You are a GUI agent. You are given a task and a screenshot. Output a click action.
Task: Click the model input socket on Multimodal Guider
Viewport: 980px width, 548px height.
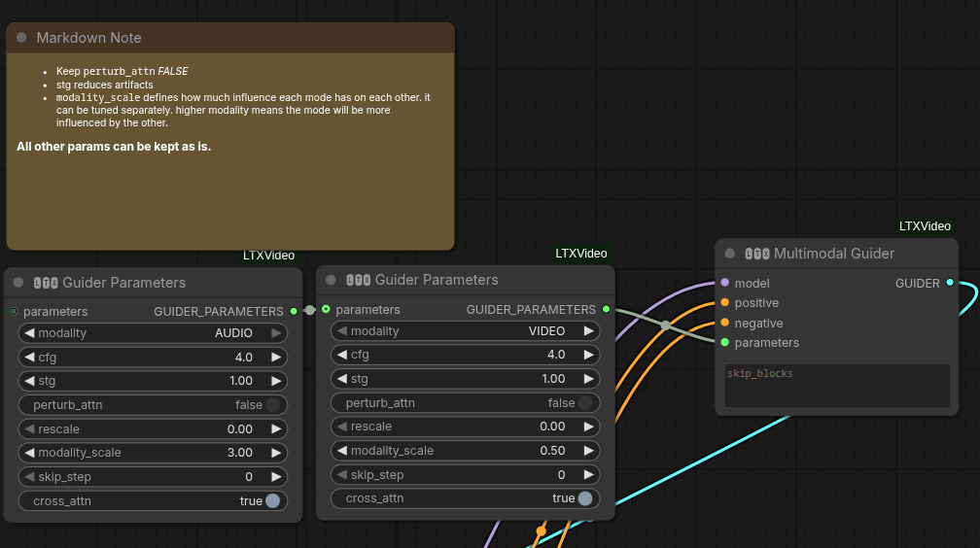click(x=725, y=283)
